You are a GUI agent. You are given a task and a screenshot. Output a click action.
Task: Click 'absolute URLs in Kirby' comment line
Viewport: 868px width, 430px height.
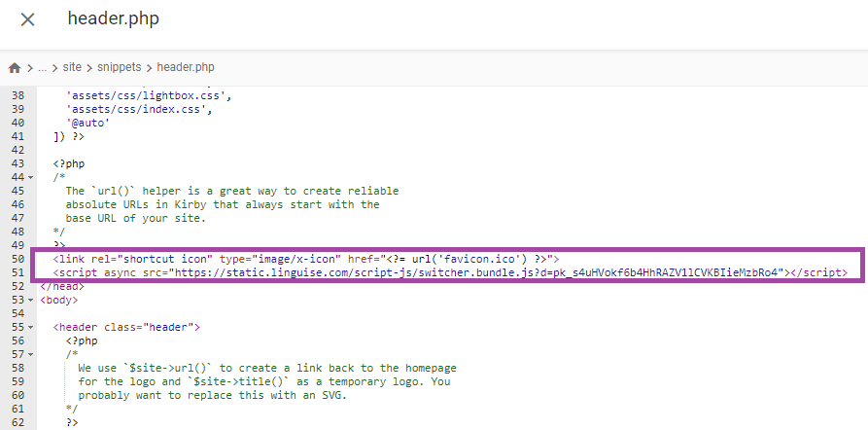[x=223, y=204]
